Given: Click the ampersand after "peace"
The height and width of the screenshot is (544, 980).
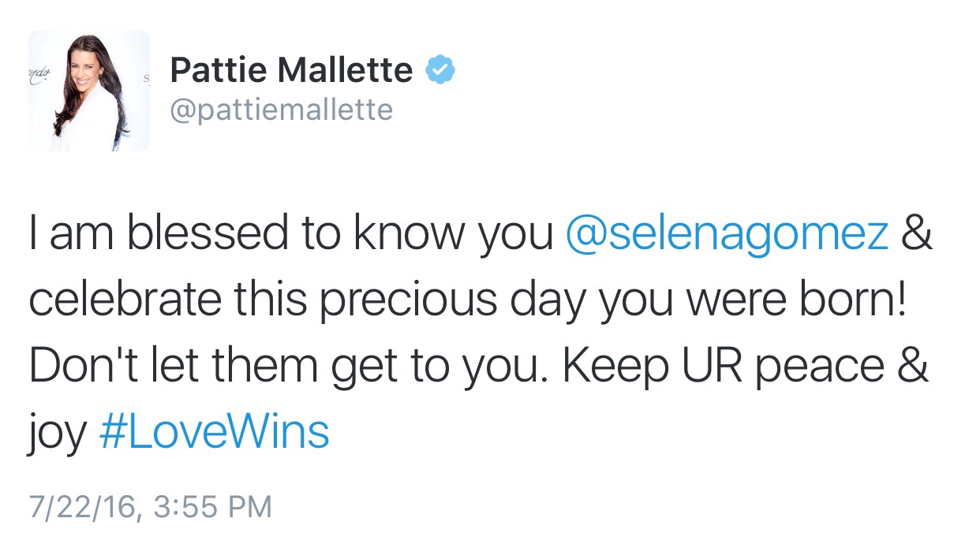Looking at the screenshot, I should click(x=914, y=367).
